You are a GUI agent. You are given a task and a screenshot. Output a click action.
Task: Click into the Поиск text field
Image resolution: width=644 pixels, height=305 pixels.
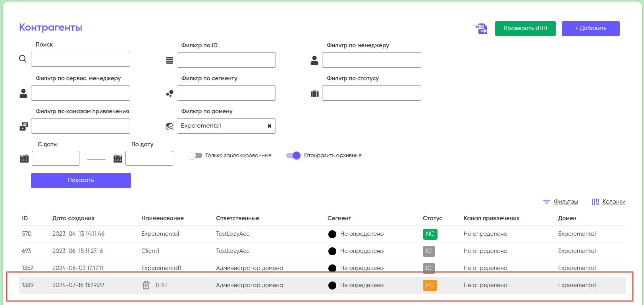(81, 59)
